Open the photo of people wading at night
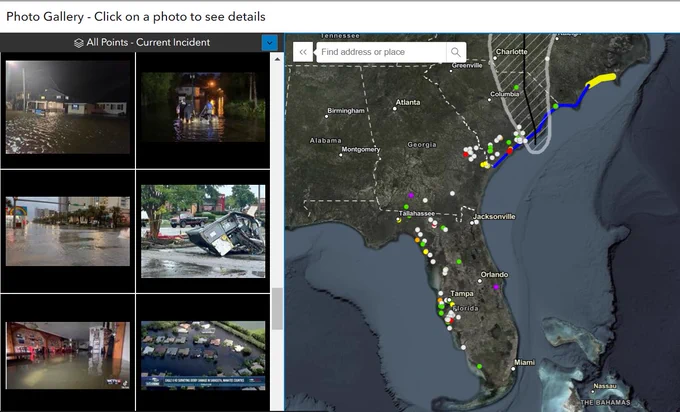 click(203, 107)
